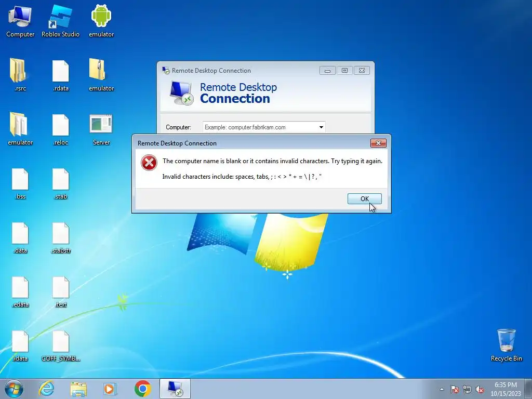
Task: Select the .idata file icon
Action: pyautogui.click(x=20, y=345)
